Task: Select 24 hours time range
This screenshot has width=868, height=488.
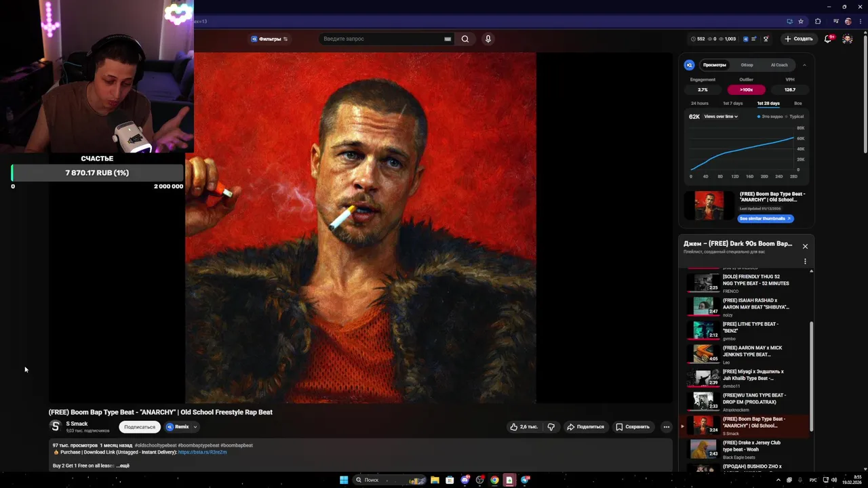Action: point(700,103)
